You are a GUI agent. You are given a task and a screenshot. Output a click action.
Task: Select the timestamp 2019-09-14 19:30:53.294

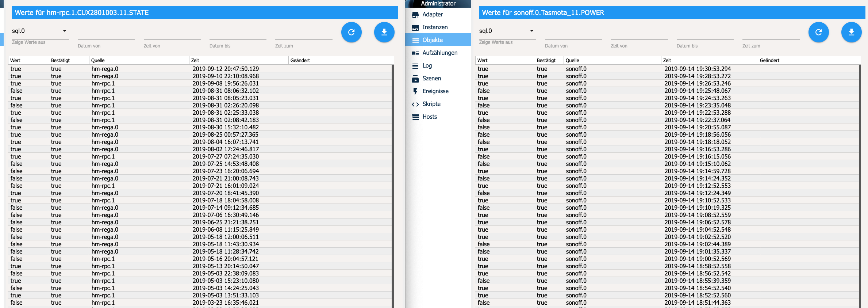coord(698,69)
